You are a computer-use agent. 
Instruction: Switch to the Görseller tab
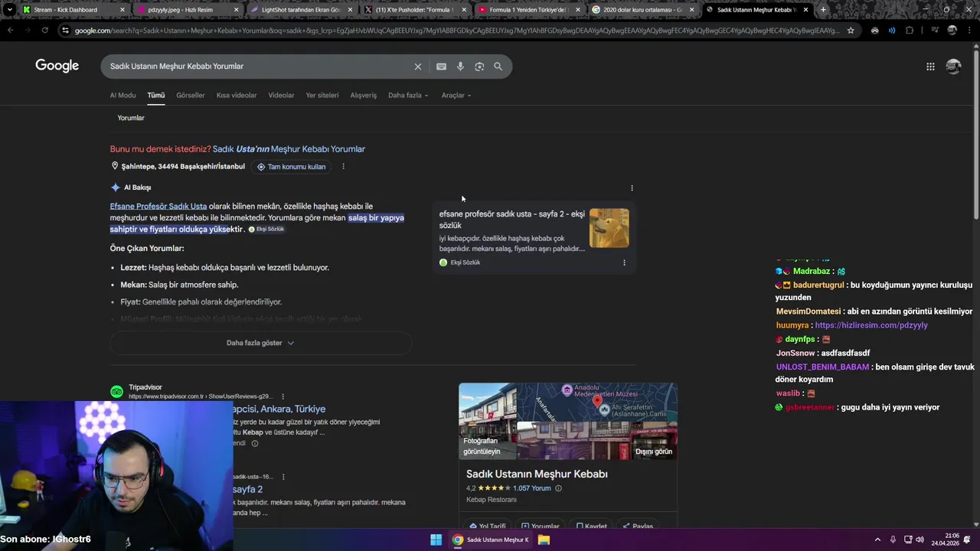191,96
